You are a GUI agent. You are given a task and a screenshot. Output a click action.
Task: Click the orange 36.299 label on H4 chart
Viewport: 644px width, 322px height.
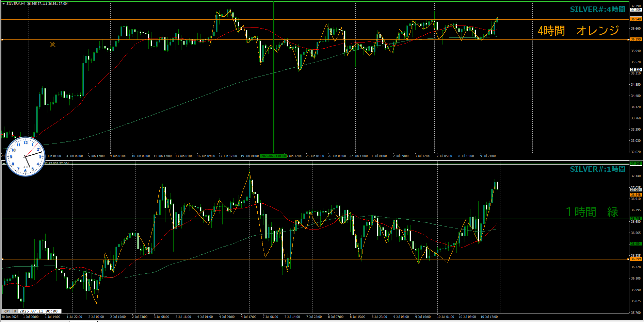coord(635,39)
